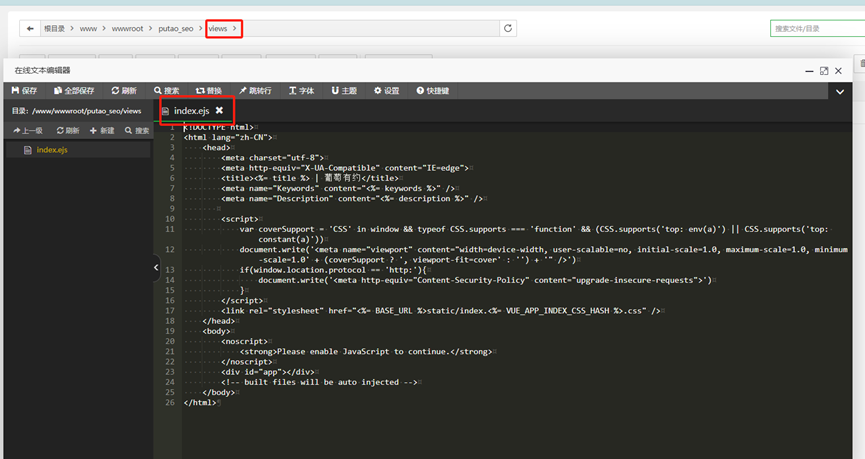Create a new item with 新建
The height and width of the screenshot is (459, 865).
pyautogui.click(x=102, y=131)
